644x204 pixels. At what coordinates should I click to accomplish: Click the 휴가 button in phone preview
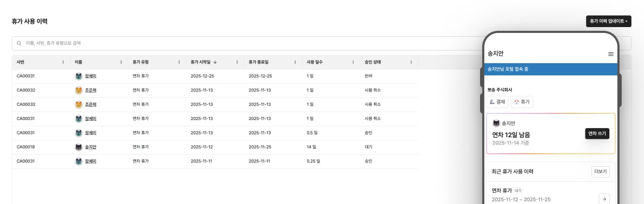522,102
